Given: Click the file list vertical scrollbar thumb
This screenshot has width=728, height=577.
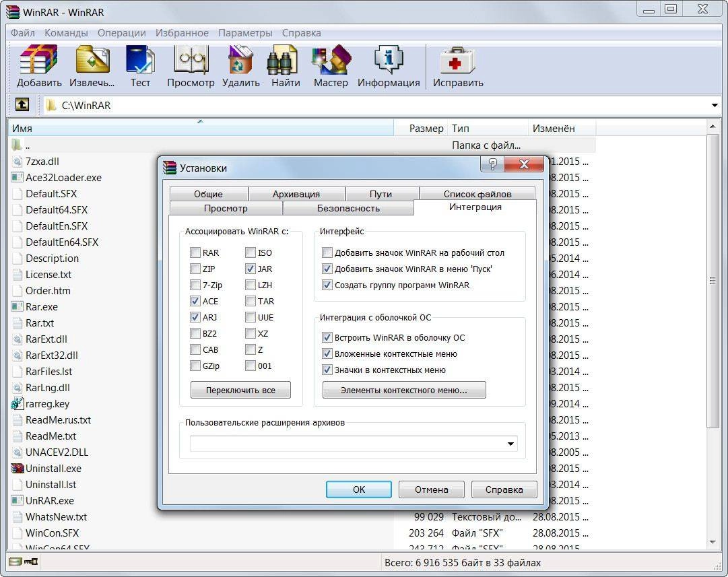Looking at the screenshot, I should tap(713, 280).
